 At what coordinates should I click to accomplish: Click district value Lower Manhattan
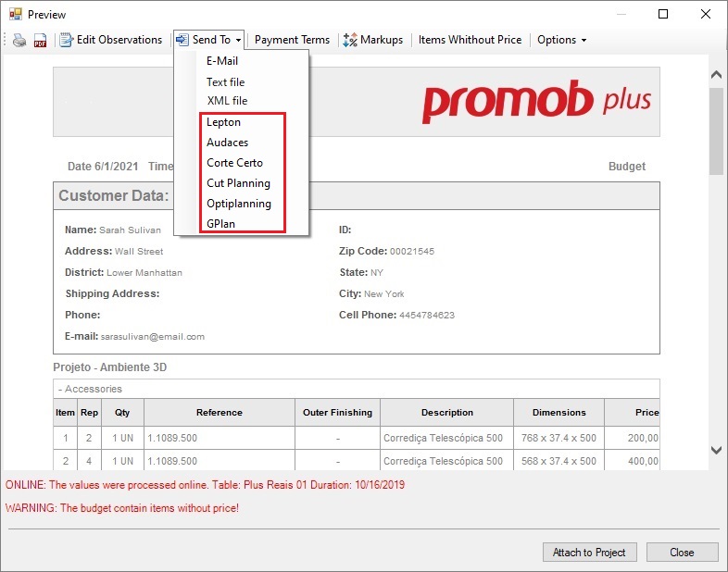tap(144, 273)
